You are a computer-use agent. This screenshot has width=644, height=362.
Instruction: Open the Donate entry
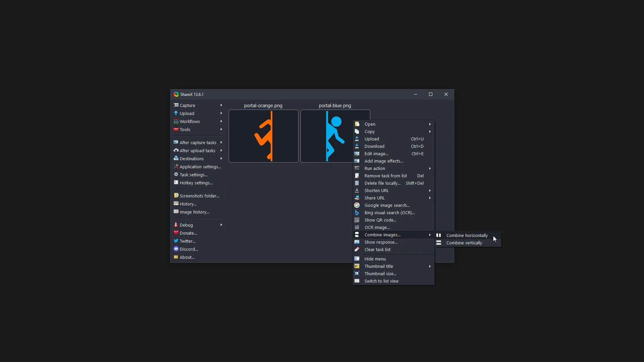click(198, 233)
